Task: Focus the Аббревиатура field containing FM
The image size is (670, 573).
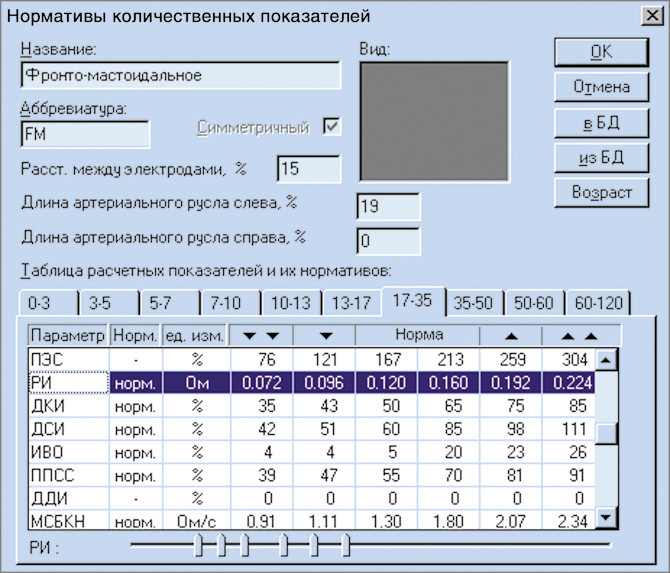Action: tap(83, 134)
